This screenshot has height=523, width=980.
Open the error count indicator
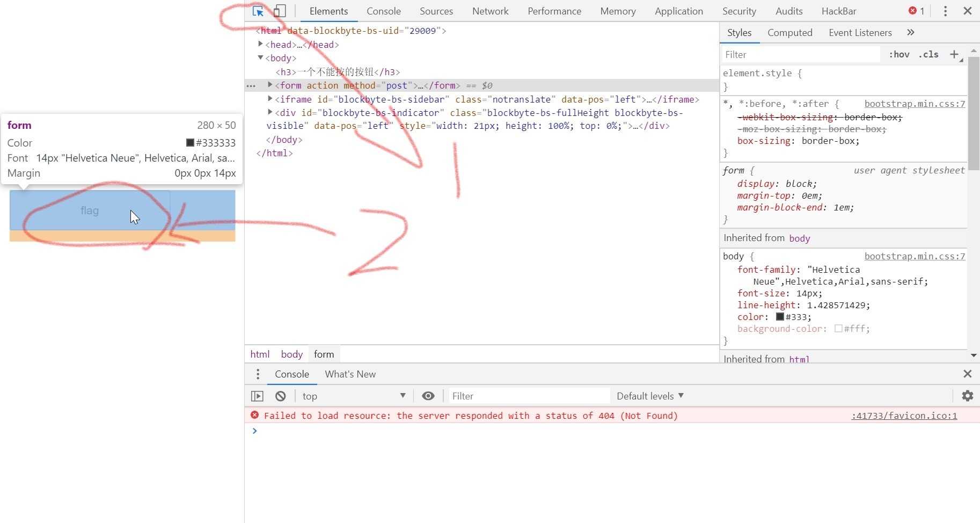point(916,11)
